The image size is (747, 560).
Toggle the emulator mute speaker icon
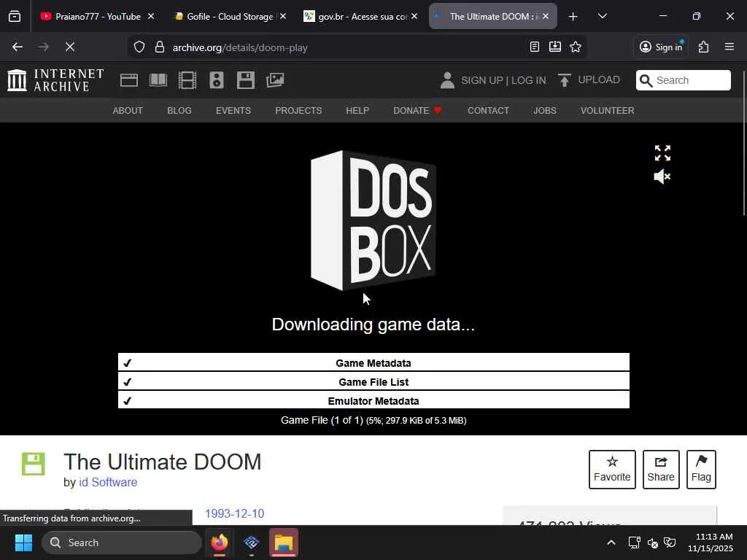pos(662,176)
